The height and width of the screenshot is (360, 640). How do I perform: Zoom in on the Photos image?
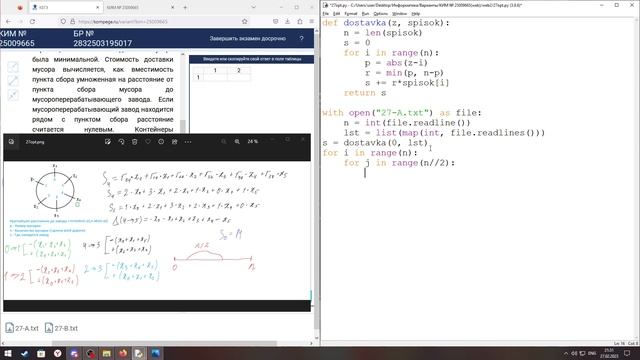coord(237,142)
